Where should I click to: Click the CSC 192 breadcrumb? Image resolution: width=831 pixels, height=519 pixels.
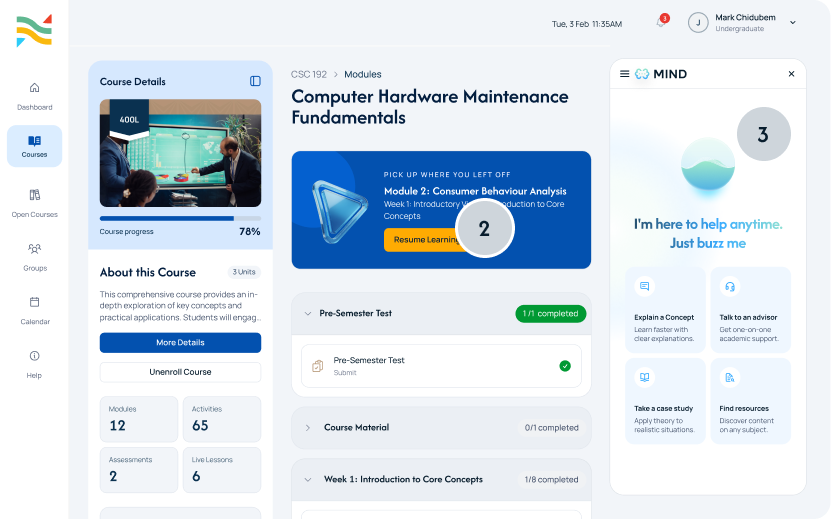tap(308, 74)
